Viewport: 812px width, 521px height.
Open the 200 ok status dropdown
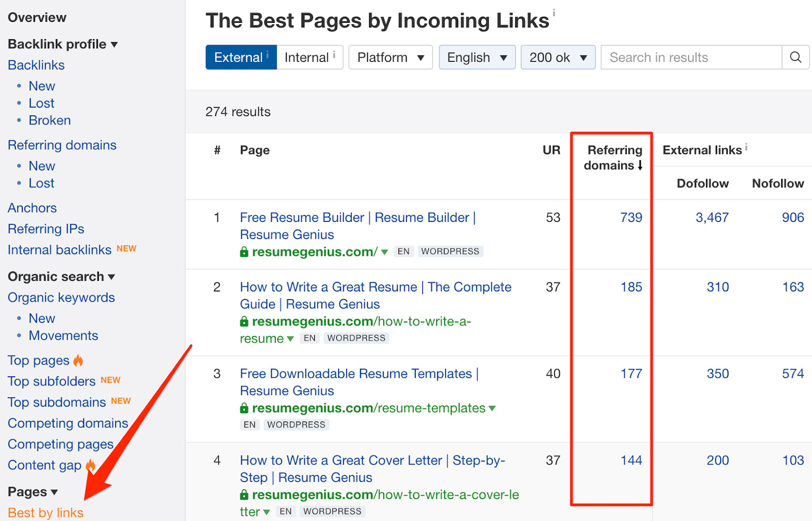(x=557, y=57)
